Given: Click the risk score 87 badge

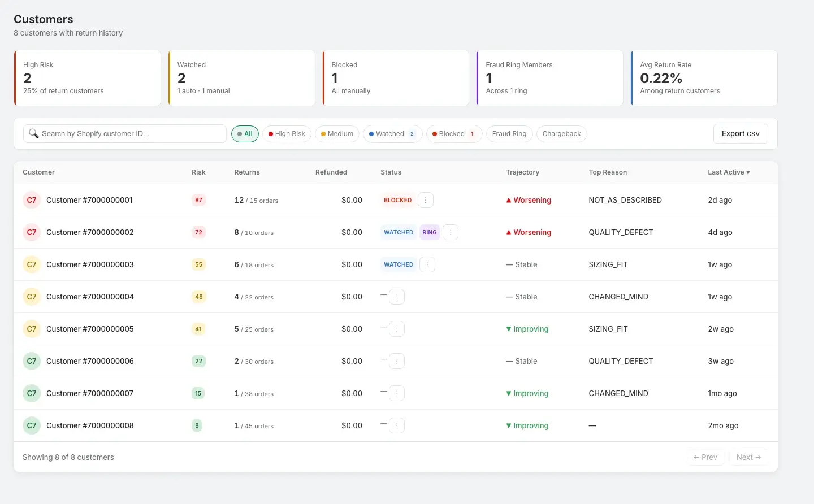Looking at the screenshot, I should pyautogui.click(x=198, y=200).
